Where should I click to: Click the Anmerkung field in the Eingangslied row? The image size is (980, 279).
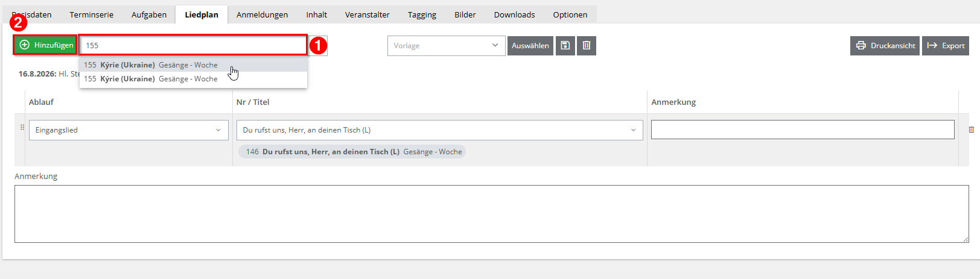803,130
